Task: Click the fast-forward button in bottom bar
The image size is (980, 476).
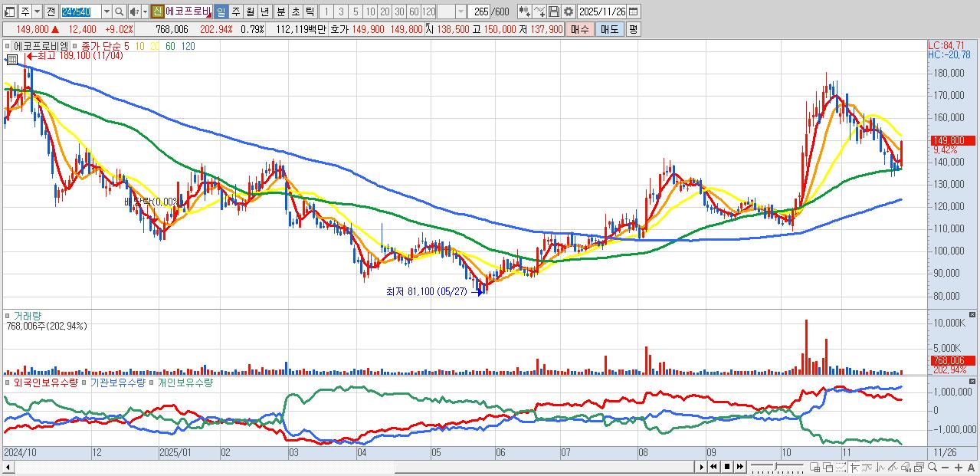Action: point(739,467)
